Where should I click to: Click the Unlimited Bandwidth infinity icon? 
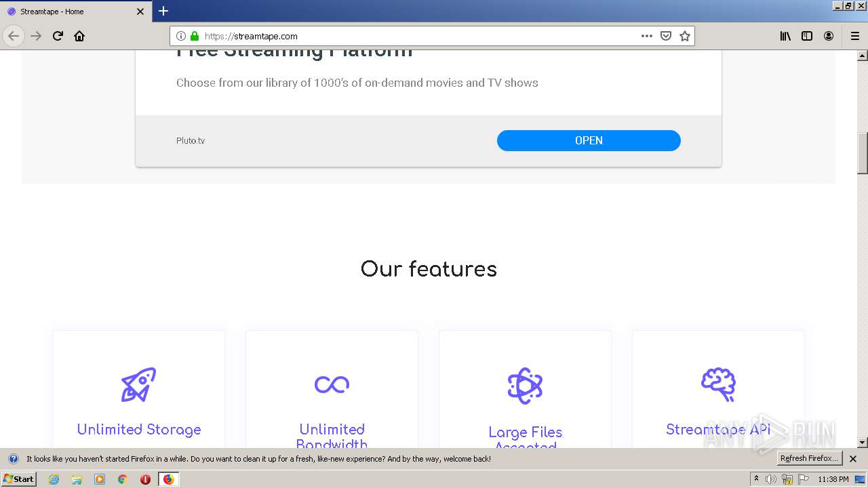click(332, 384)
